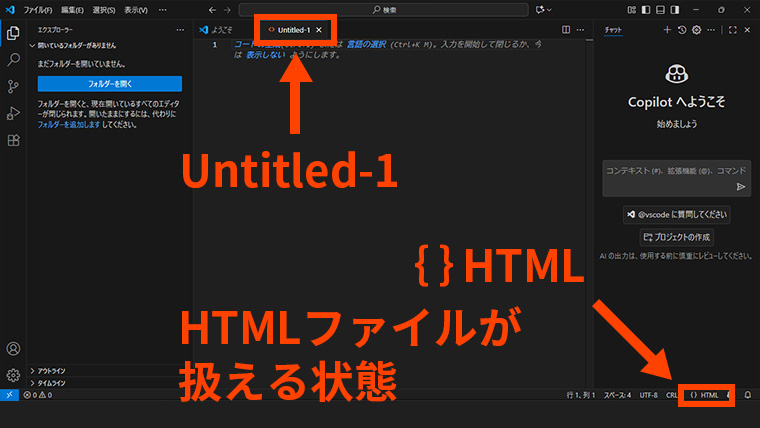This screenshot has height=428, width=760.
Task: Click the Copilot chat input field
Action: tap(670, 172)
